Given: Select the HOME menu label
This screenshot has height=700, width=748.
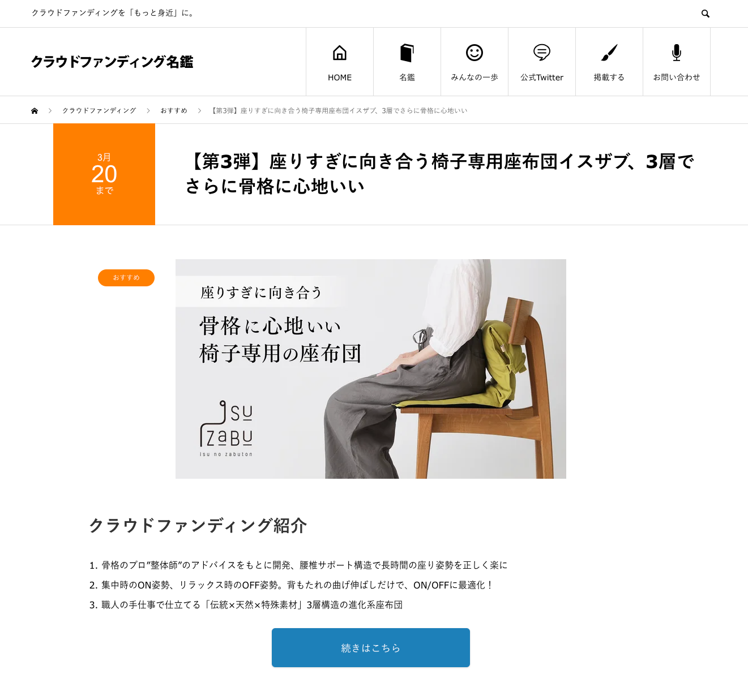Looking at the screenshot, I should (340, 78).
